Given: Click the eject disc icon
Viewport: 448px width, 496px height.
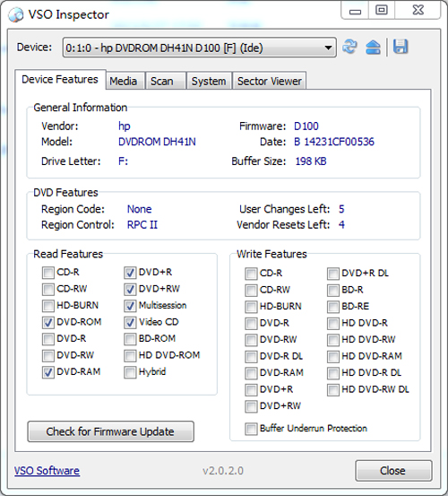Looking at the screenshot, I should 373,48.
